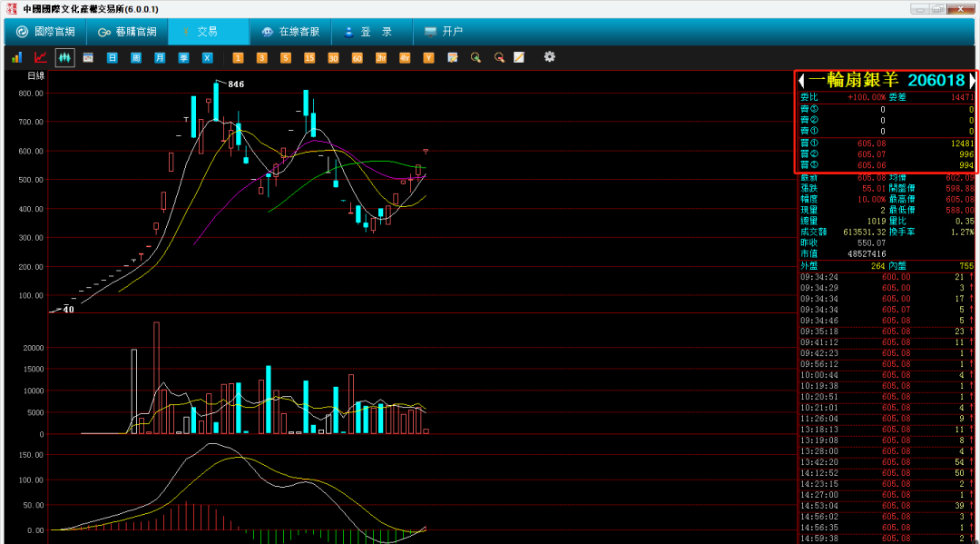Select the 4hr interval icon
Screen dimensions: 980x544
[405, 57]
